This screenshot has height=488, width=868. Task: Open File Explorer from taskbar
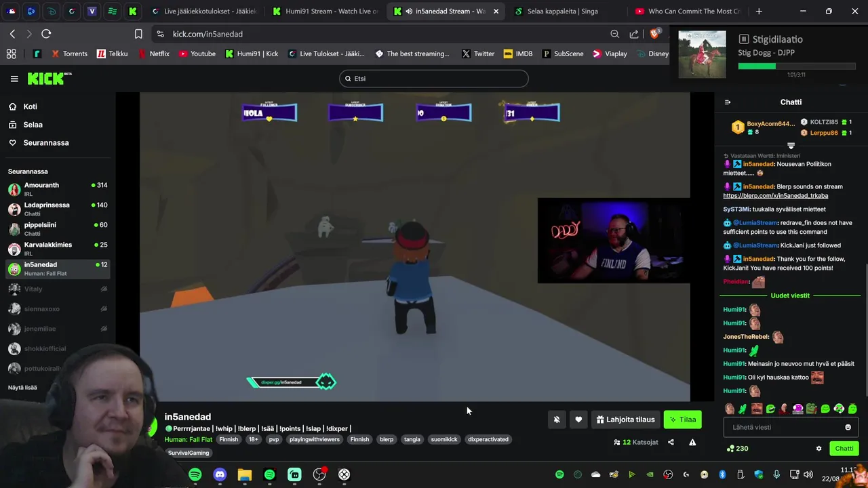245,475
